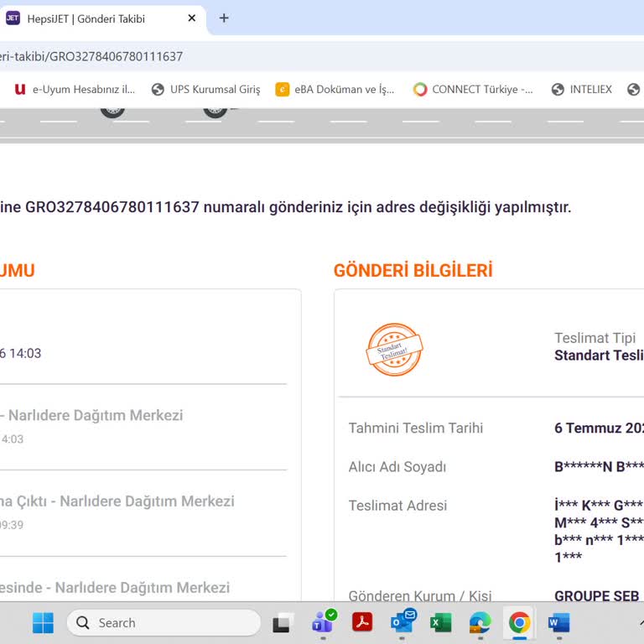Viewport: 644px width, 644px height.
Task: Click GROUPE SEB sender value
Action: [x=596, y=596]
